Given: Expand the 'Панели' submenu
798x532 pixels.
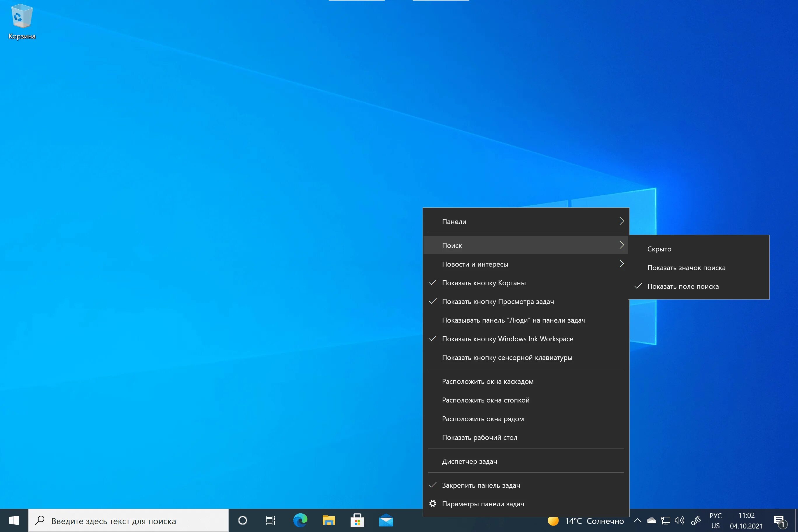Looking at the screenshot, I should pos(526,222).
